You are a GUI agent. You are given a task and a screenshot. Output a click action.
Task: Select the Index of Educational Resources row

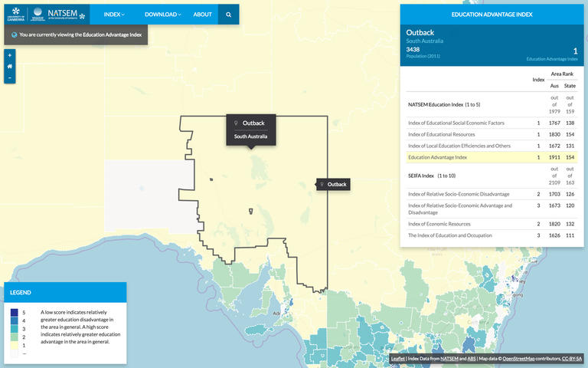tap(492, 134)
